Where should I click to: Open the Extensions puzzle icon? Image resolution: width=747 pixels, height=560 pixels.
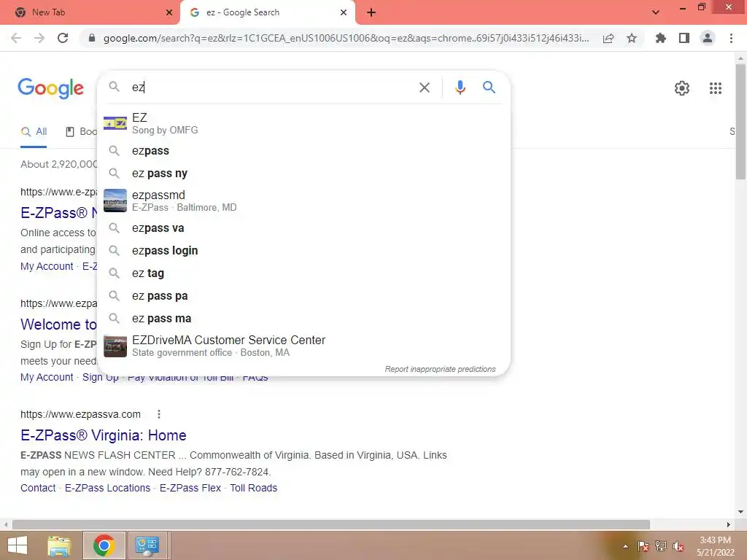pos(660,38)
